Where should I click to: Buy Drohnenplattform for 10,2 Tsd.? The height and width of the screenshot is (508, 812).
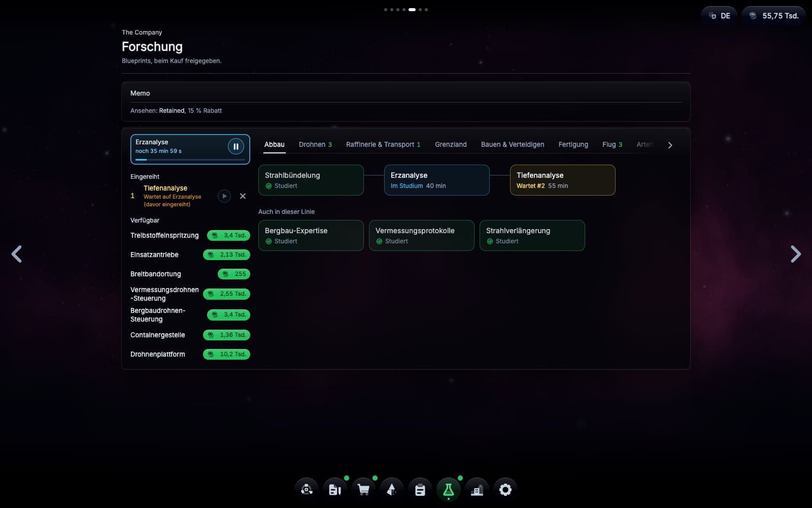point(226,354)
